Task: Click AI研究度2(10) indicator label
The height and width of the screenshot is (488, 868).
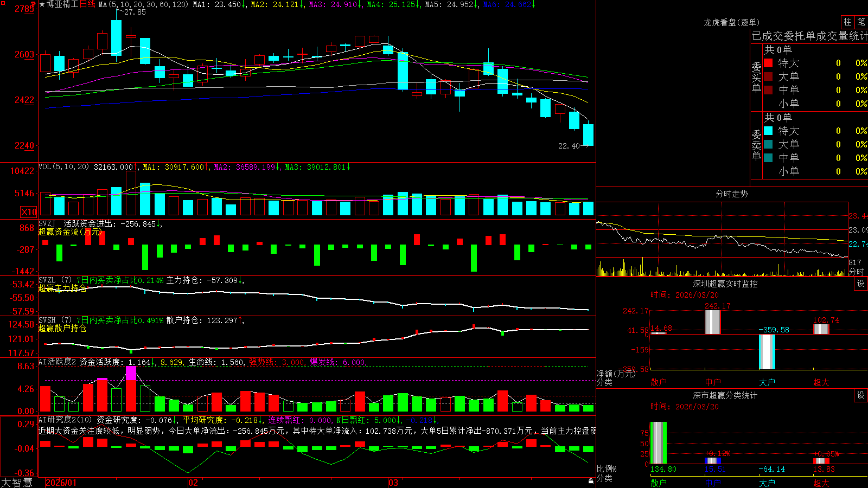Action: [65, 420]
